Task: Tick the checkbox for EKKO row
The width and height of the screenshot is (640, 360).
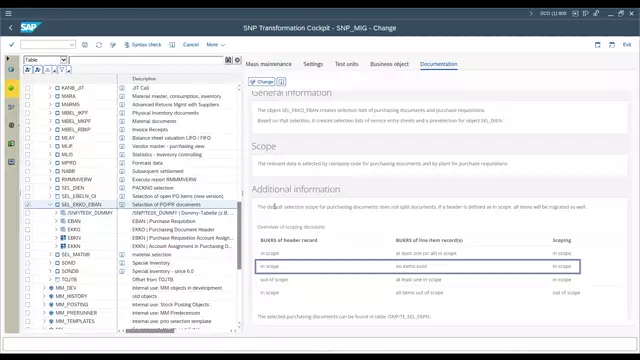Action: [x=27, y=229]
